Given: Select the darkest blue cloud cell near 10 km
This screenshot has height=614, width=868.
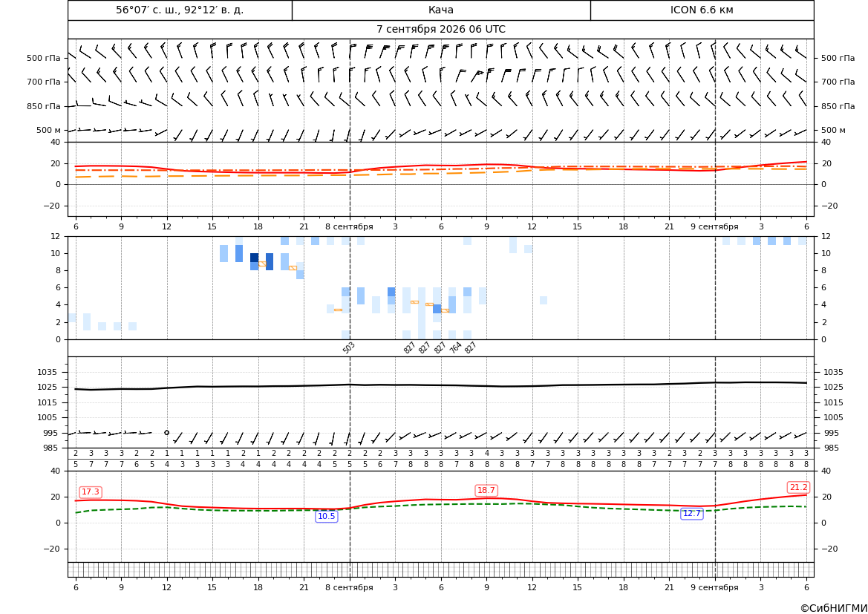Looking at the screenshot, I should click(x=254, y=258).
